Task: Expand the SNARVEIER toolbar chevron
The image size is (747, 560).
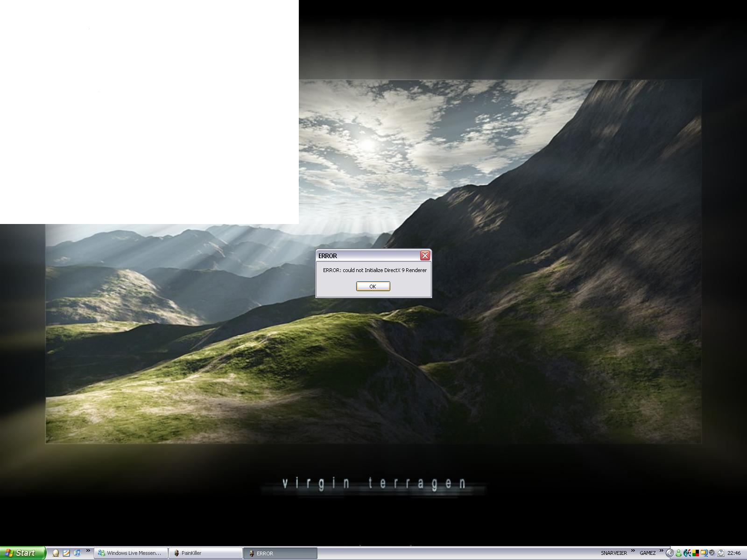Action: pyautogui.click(x=633, y=550)
